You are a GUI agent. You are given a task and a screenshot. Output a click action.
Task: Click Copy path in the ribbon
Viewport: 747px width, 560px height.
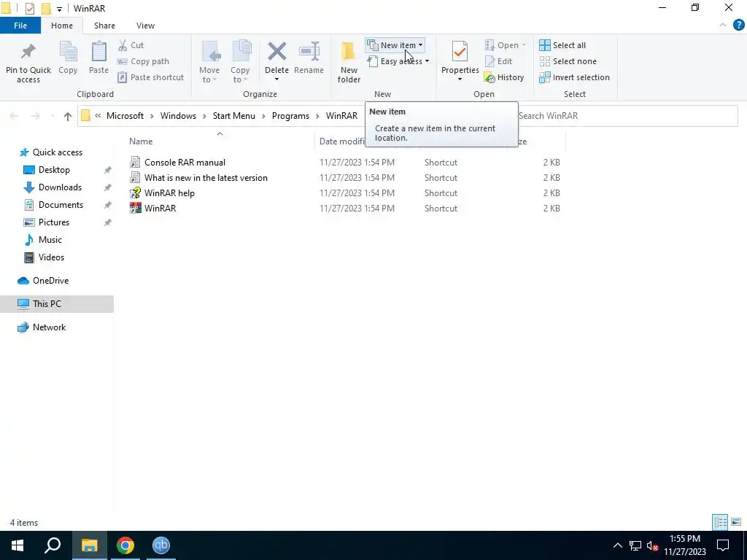click(143, 61)
